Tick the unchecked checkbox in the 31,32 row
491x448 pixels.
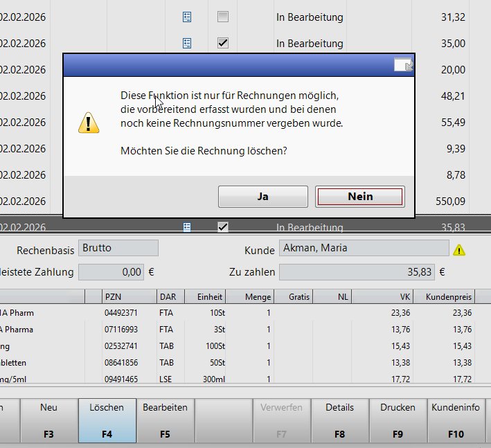point(222,17)
